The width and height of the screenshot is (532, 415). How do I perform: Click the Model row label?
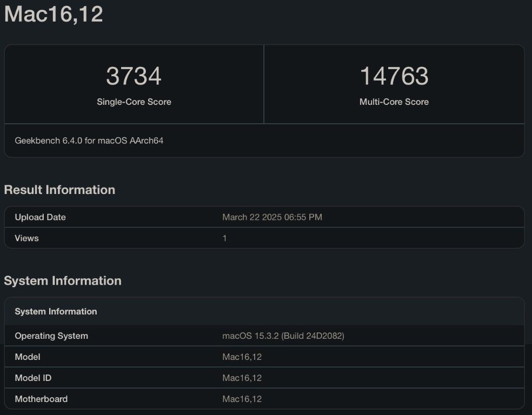pos(28,357)
